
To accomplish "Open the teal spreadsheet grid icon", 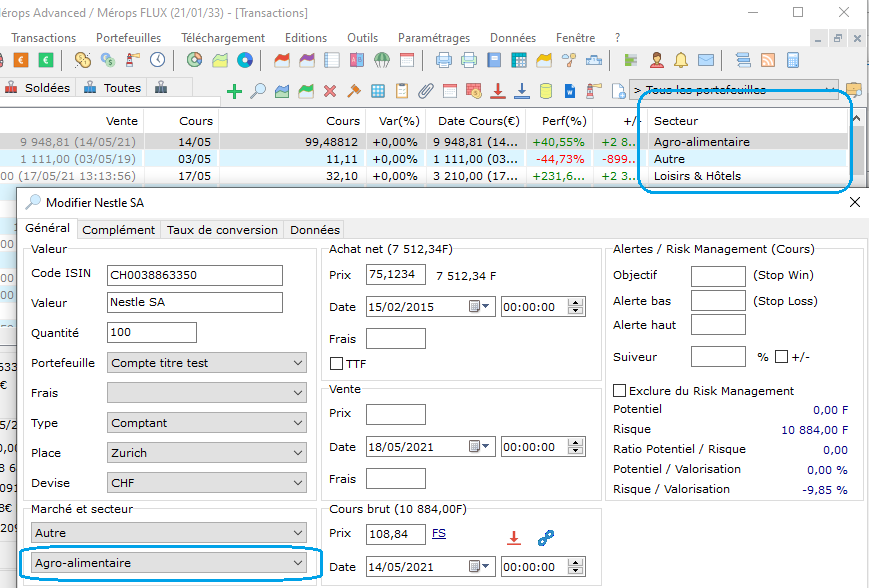I will [519, 60].
